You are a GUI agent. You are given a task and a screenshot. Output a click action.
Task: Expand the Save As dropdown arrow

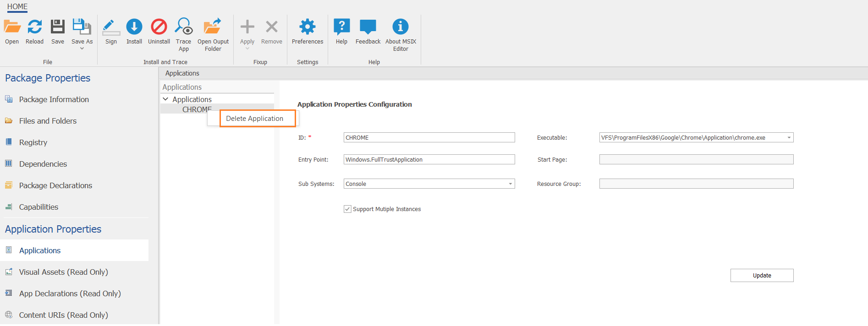coord(82,49)
